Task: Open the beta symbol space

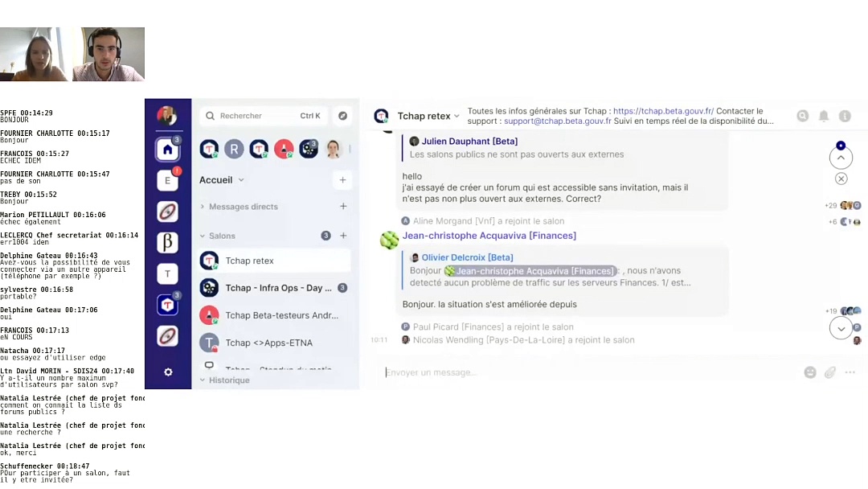Action: click(x=167, y=242)
